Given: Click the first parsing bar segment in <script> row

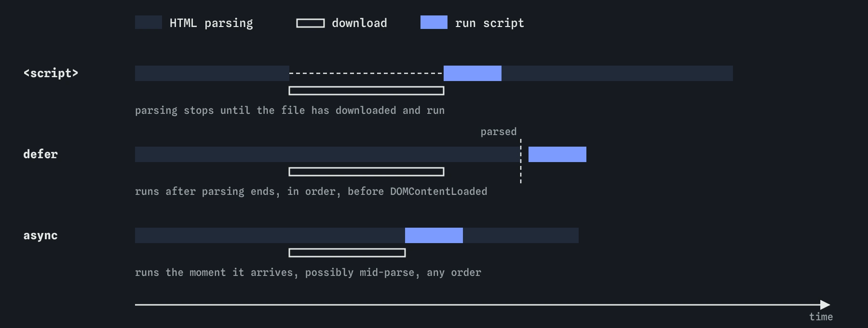Looking at the screenshot, I should [x=212, y=73].
